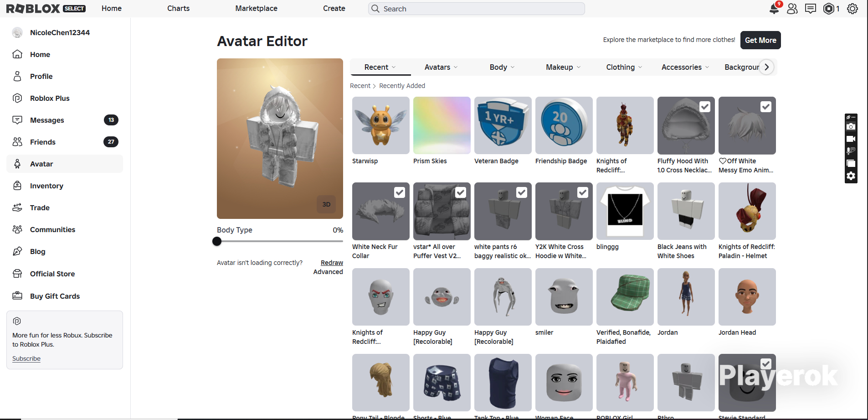Viewport: 868px width, 420px height.
Task: Open the friends icon in top bar
Action: coord(792,9)
